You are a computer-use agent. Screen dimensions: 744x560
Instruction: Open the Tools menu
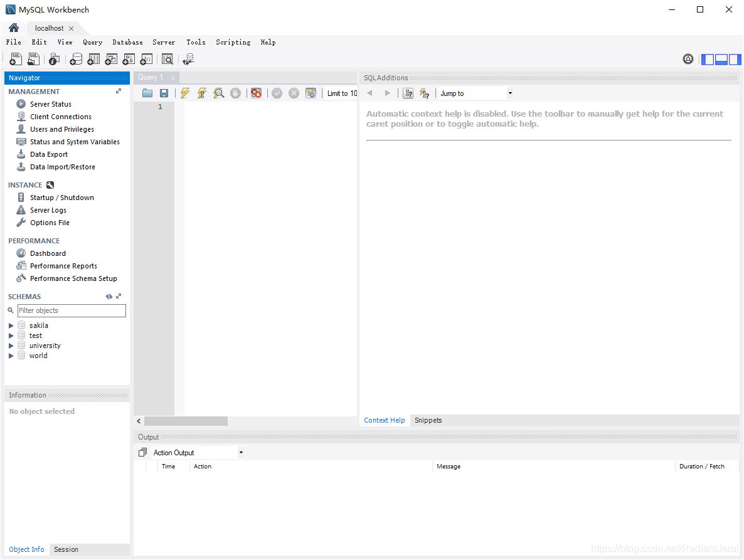coord(196,42)
